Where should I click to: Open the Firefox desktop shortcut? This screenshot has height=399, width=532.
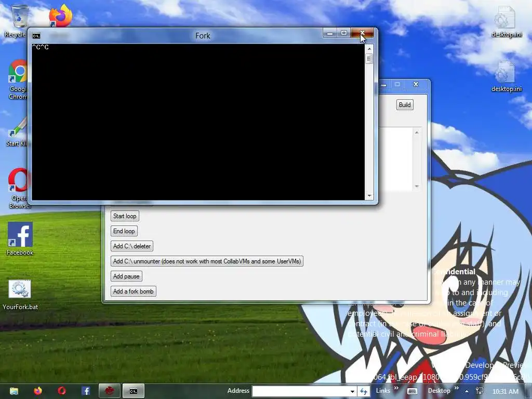[60, 15]
